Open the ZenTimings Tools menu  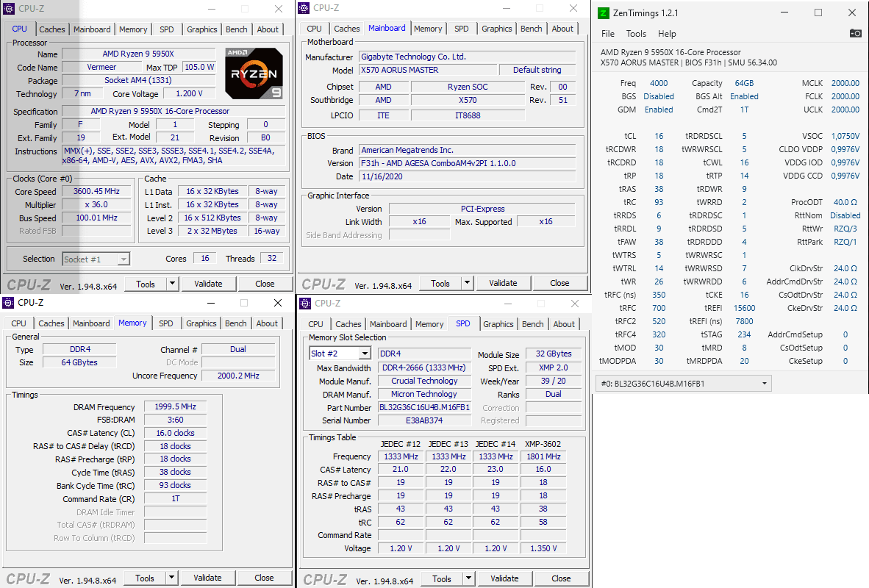[x=636, y=34]
